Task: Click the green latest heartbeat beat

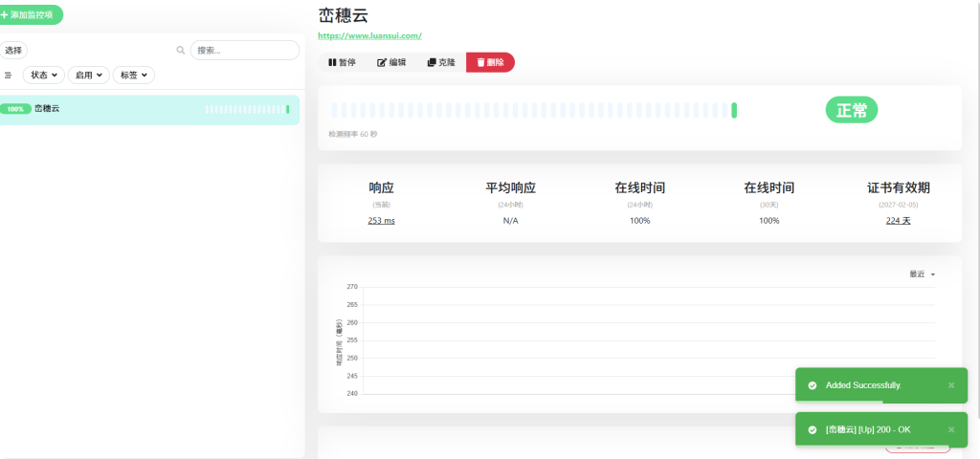Action: [x=734, y=111]
